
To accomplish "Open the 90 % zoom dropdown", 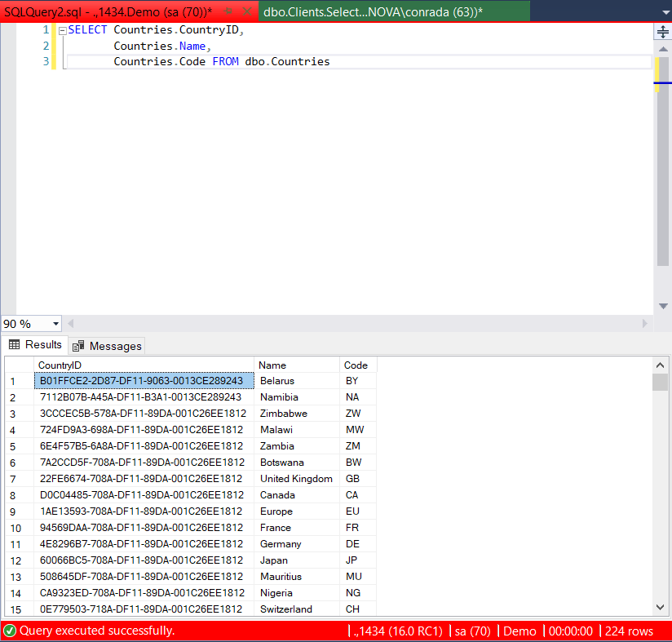I will (55, 324).
